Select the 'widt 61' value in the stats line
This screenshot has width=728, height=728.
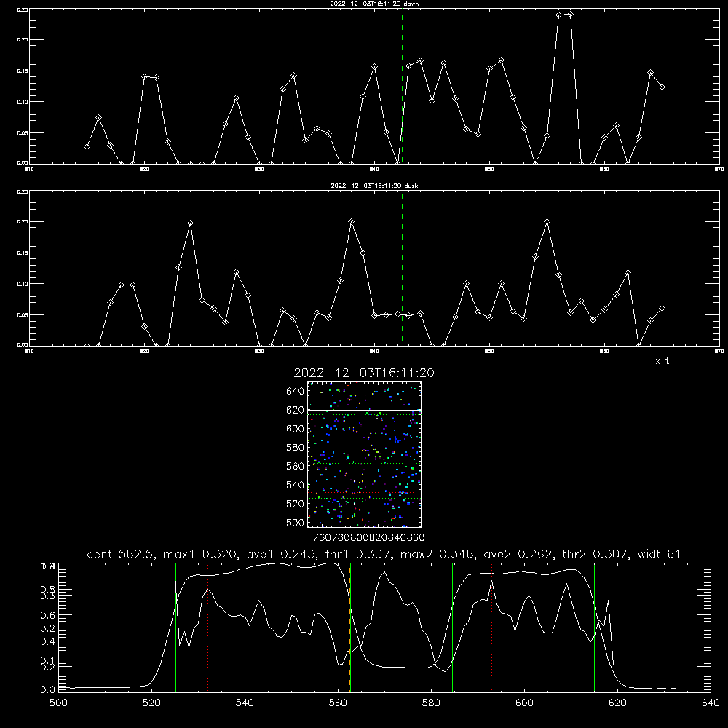click(x=659, y=554)
